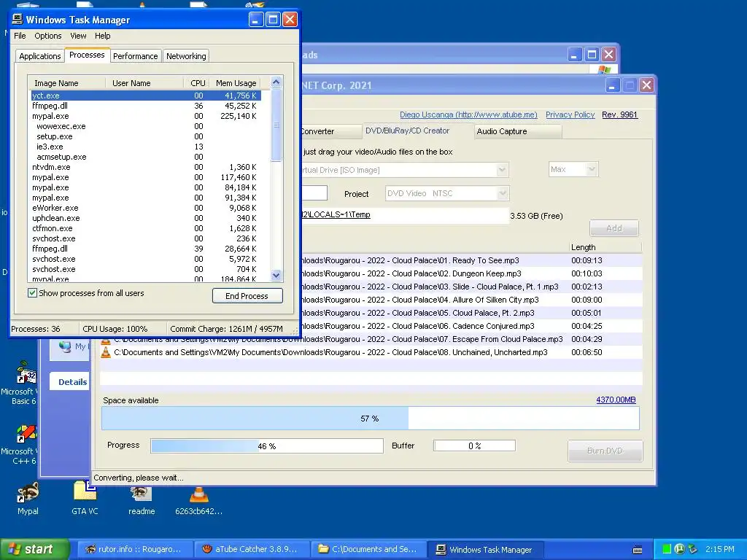
Task: Open the Mypal desktop shortcut icon
Action: (x=28, y=493)
